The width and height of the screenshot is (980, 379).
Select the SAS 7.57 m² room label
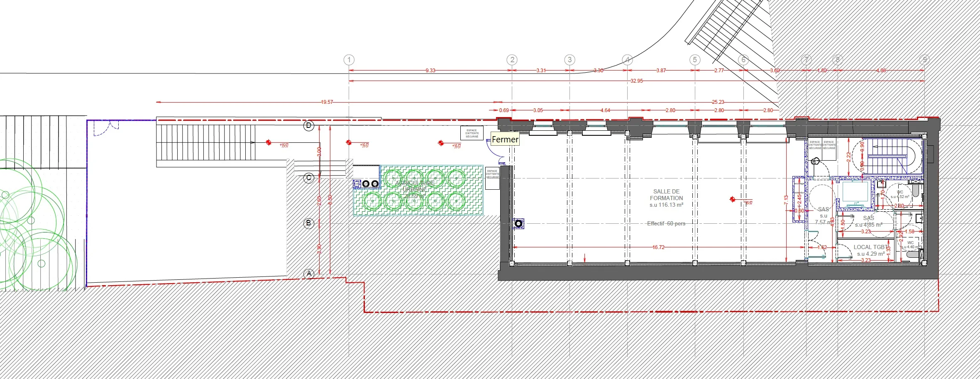tap(824, 216)
